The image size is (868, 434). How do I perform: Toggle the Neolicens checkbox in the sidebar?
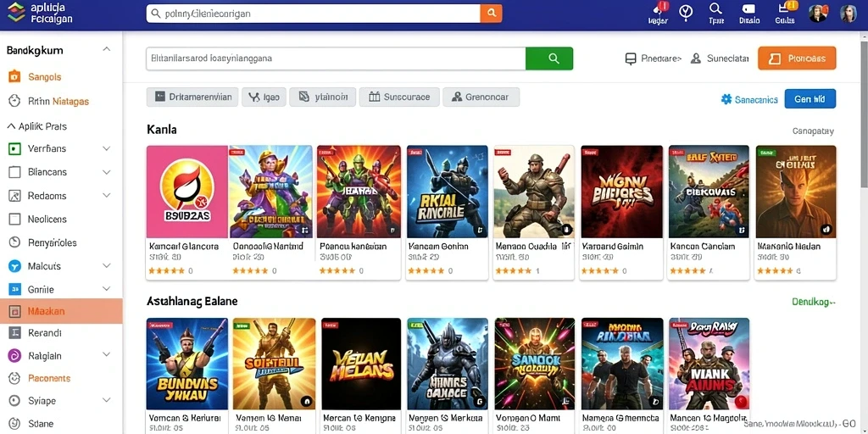(15, 220)
